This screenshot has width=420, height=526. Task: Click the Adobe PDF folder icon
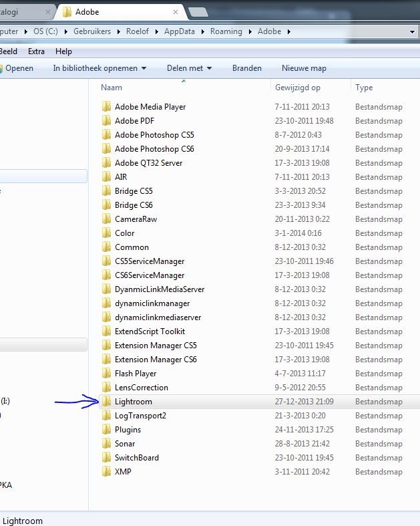click(106, 121)
